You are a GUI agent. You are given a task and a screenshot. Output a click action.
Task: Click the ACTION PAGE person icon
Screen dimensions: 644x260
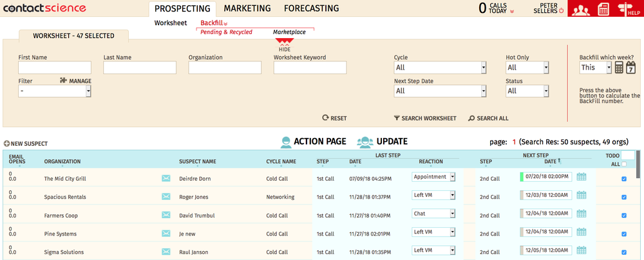pos(286,142)
